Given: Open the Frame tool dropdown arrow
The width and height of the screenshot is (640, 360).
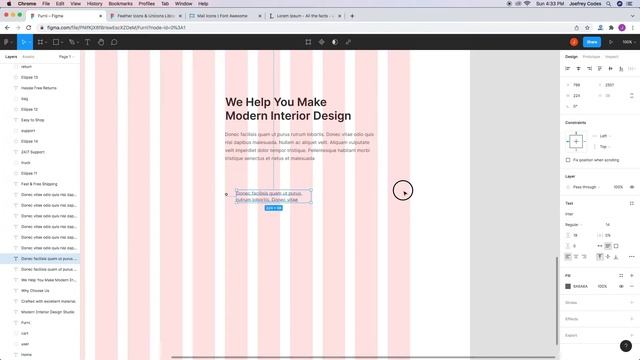Looking at the screenshot, I should pyautogui.click(x=46, y=42).
